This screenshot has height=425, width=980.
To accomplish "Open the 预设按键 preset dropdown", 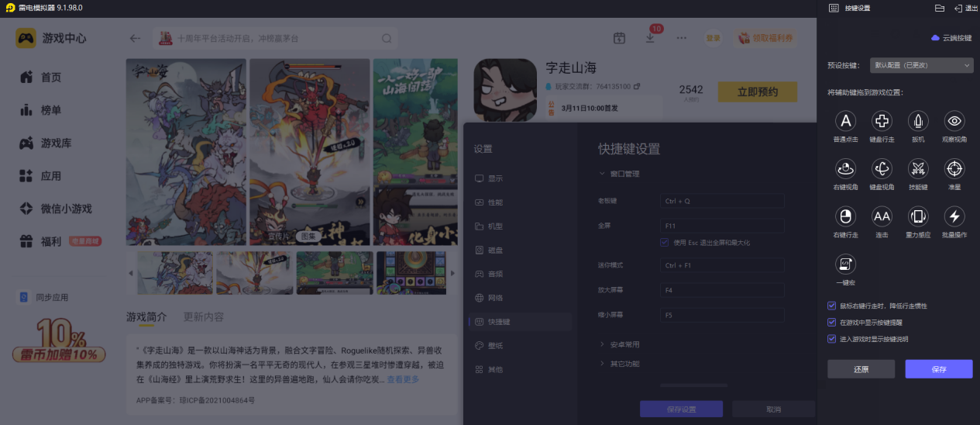I will (921, 65).
